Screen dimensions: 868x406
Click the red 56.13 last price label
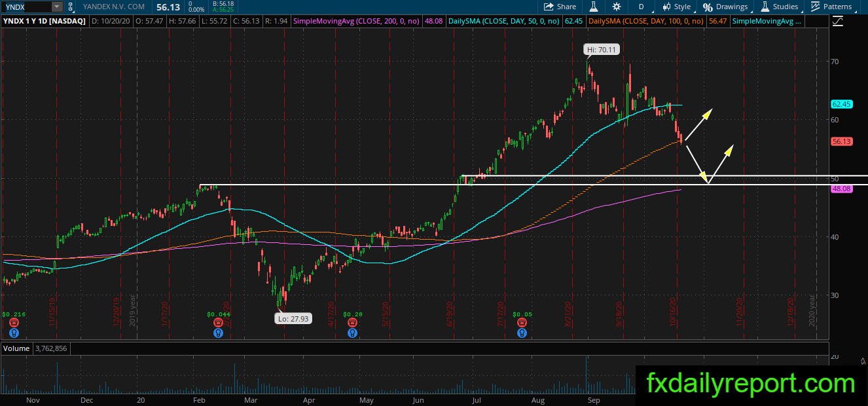tap(841, 141)
